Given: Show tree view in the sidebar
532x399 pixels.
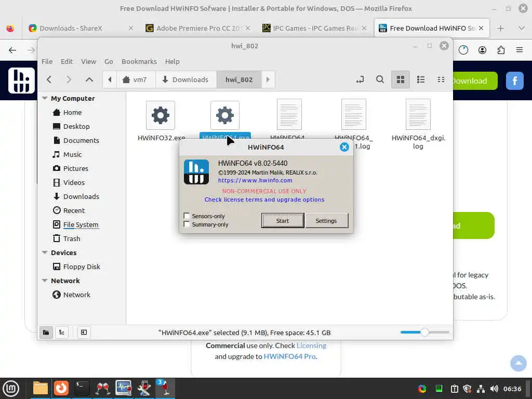Looking at the screenshot, I should [62, 332].
